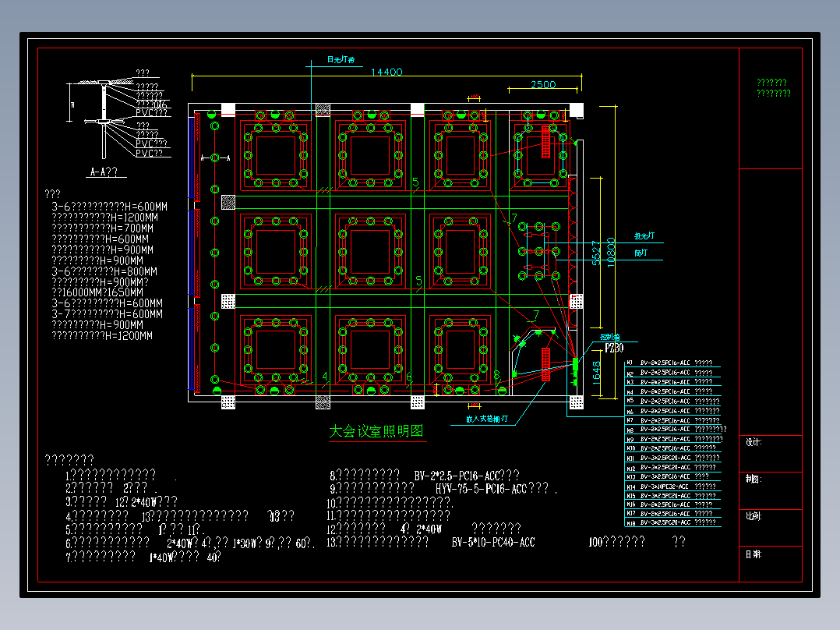840x630 pixels.
Task: Click the BV-5*10-PC40-ACC note text
Action: [493, 542]
